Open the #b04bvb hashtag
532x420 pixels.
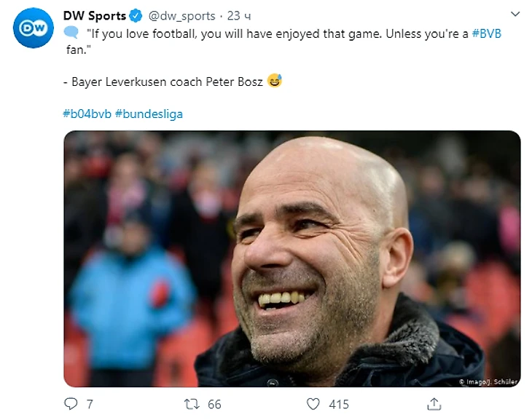(87, 114)
